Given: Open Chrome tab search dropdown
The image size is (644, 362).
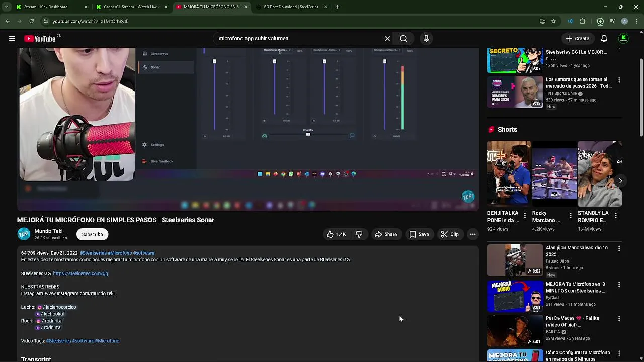Looking at the screenshot, I should [x=7, y=7].
